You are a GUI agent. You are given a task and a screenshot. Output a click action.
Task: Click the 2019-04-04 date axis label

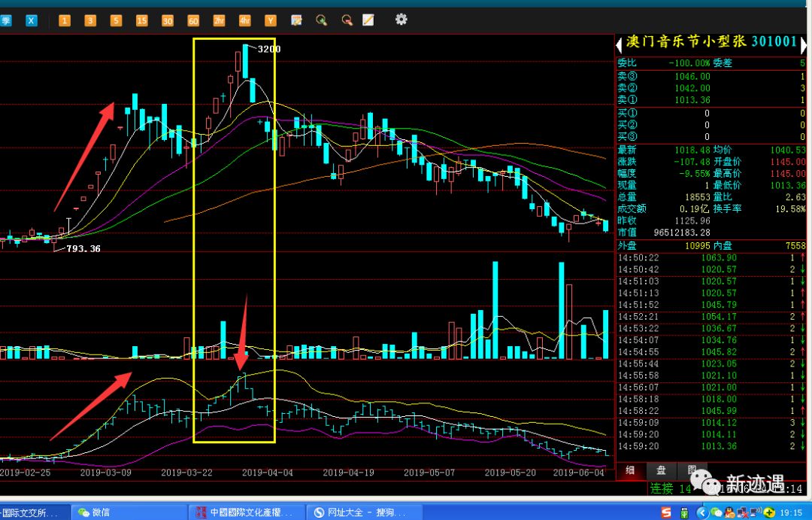[x=267, y=473]
